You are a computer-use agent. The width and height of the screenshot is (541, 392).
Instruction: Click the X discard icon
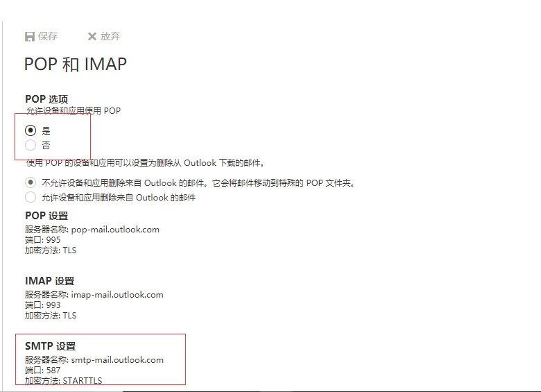click(92, 36)
